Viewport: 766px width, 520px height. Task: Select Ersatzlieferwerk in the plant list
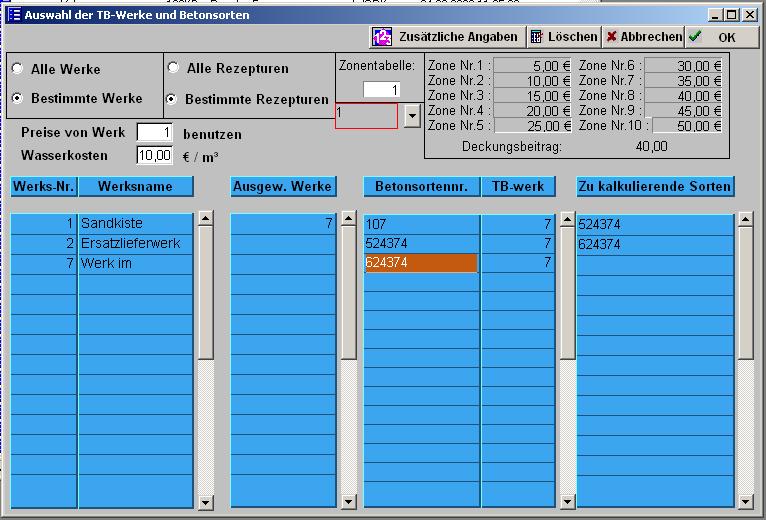pos(136,244)
